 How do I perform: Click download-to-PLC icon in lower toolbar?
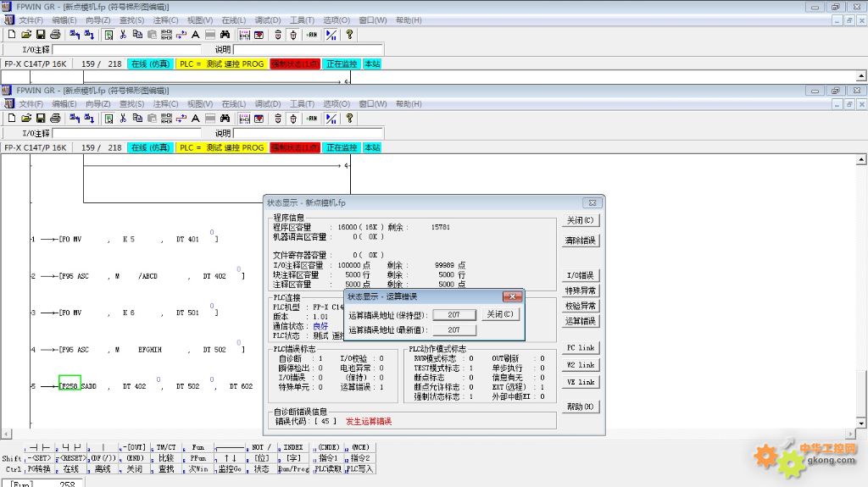coord(89,118)
